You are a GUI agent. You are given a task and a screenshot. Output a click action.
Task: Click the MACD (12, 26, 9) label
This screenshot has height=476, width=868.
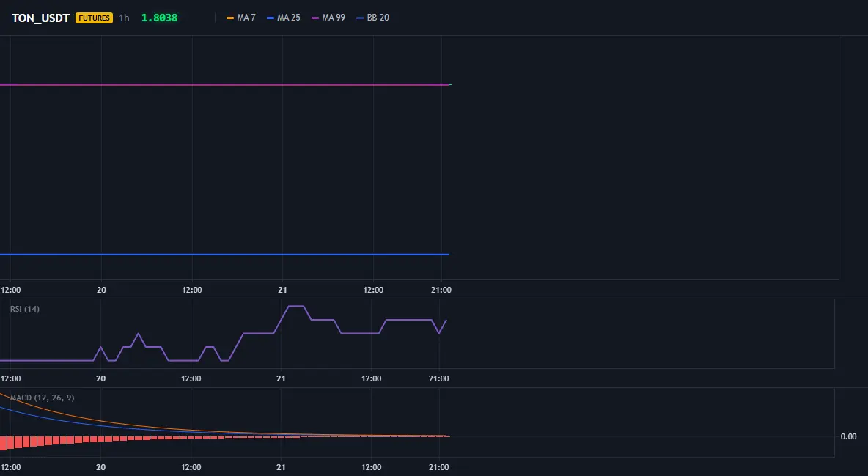pos(42,398)
